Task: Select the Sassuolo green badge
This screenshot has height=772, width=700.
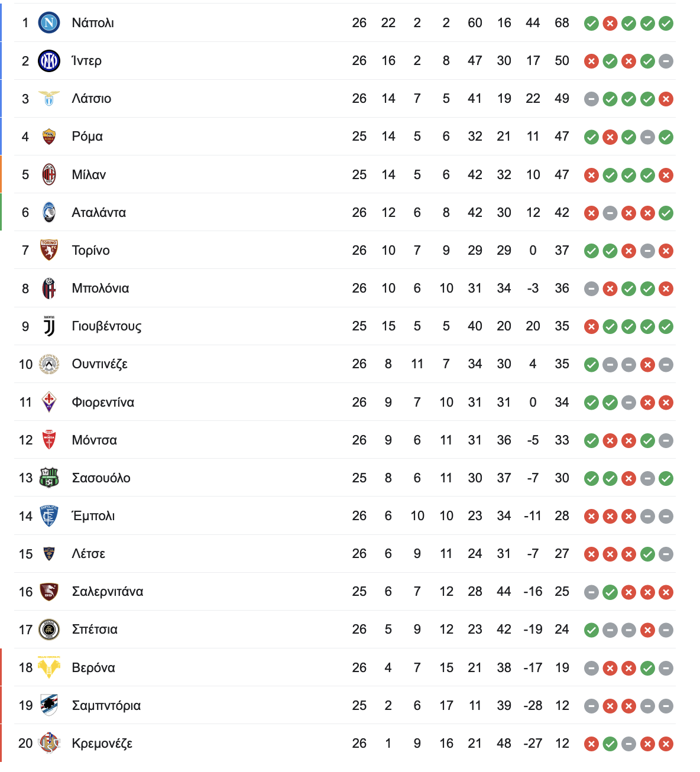Action: [x=49, y=478]
